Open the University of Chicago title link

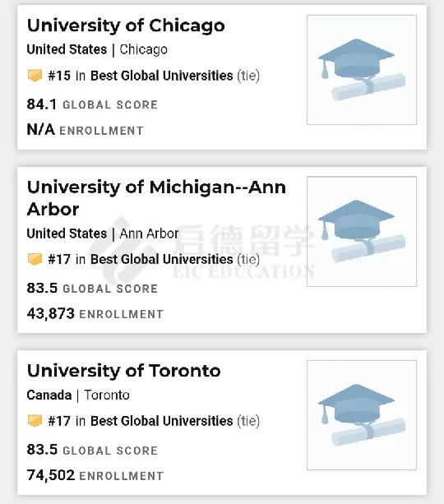click(x=126, y=25)
